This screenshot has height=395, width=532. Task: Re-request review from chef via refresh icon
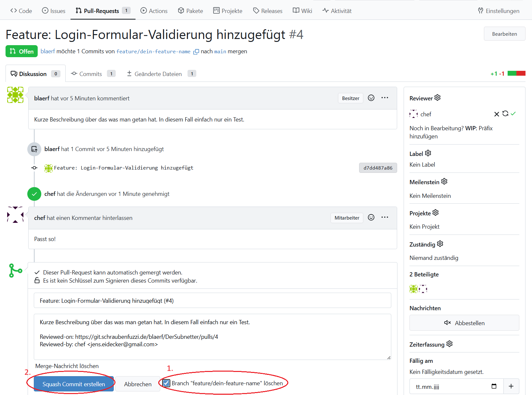pyautogui.click(x=505, y=114)
